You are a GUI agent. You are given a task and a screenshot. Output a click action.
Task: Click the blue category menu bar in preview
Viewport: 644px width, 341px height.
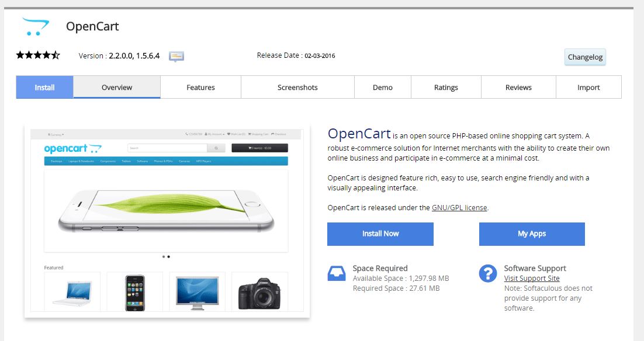tap(166, 161)
